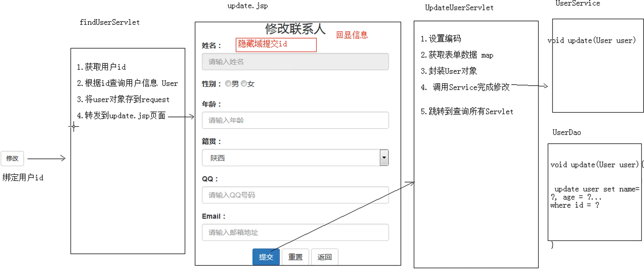This screenshot has width=644, height=269.
Task: Click the 修改联系人 form heading
Action: click(295, 29)
